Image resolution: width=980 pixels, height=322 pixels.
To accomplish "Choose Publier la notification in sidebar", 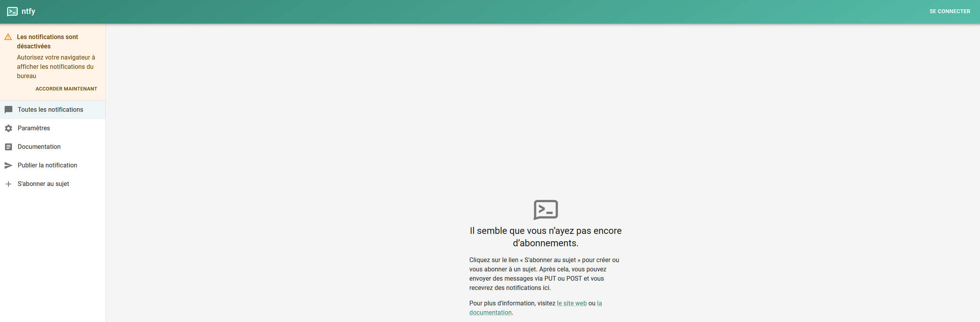I will pyautogui.click(x=47, y=165).
